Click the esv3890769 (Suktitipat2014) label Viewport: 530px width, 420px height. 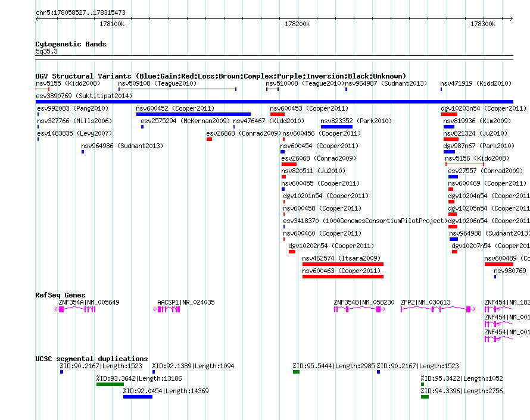(x=84, y=96)
